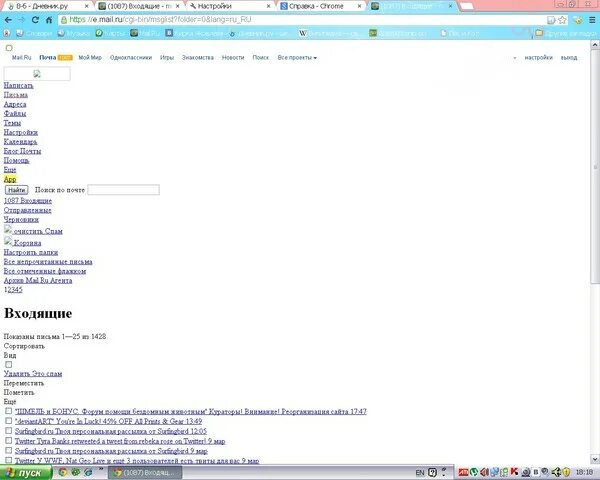This screenshot has width=600, height=480.
Task: Open the Other bookmarks folder
Action: [x=566, y=34]
